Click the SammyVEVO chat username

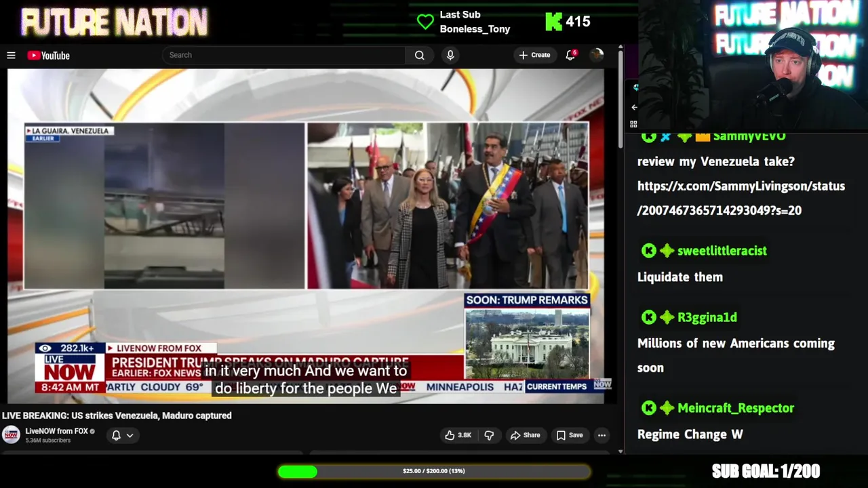[x=749, y=136]
